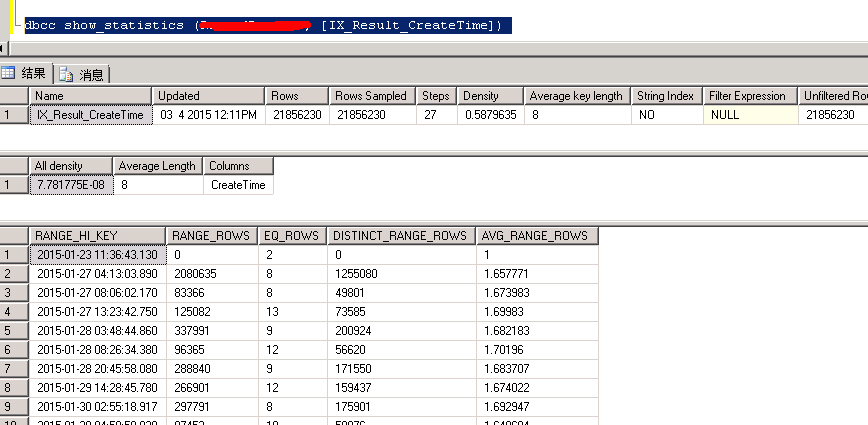This screenshot has width=868, height=425.
Task: Click the Steps value 27 cell
Action: [x=436, y=115]
